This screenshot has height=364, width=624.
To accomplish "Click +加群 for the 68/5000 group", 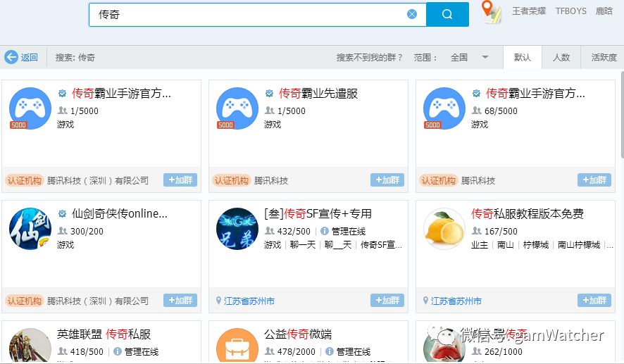I will coord(594,180).
